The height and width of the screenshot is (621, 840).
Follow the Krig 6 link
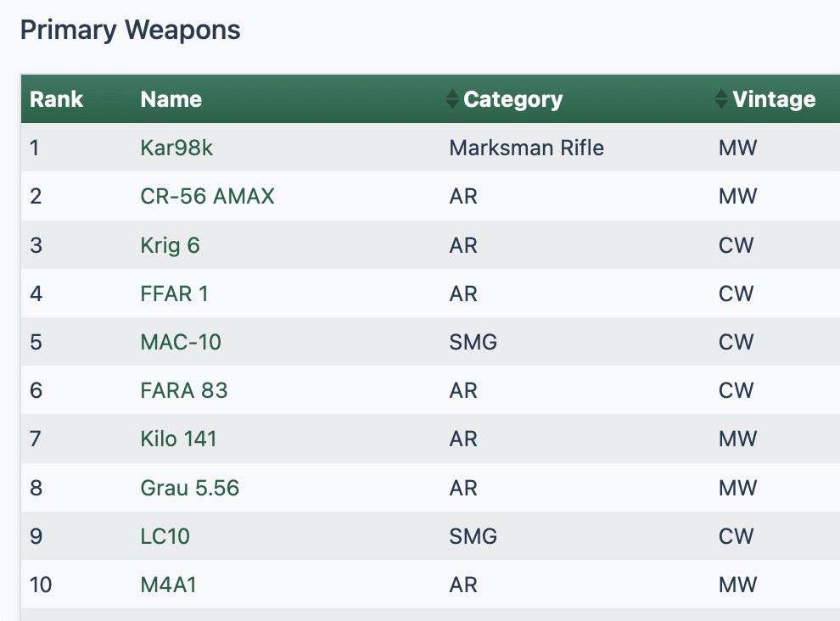click(x=170, y=245)
